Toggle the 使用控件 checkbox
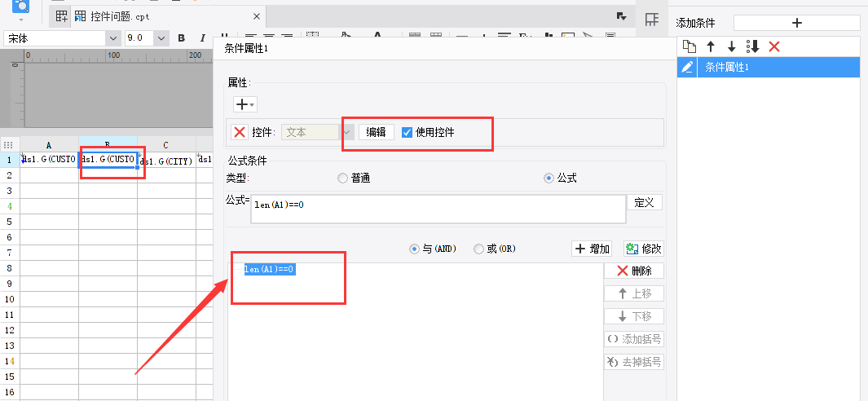Image resolution: width=868 pixels, height=401 pixels. pyautogui.click(x=407, y=132)
